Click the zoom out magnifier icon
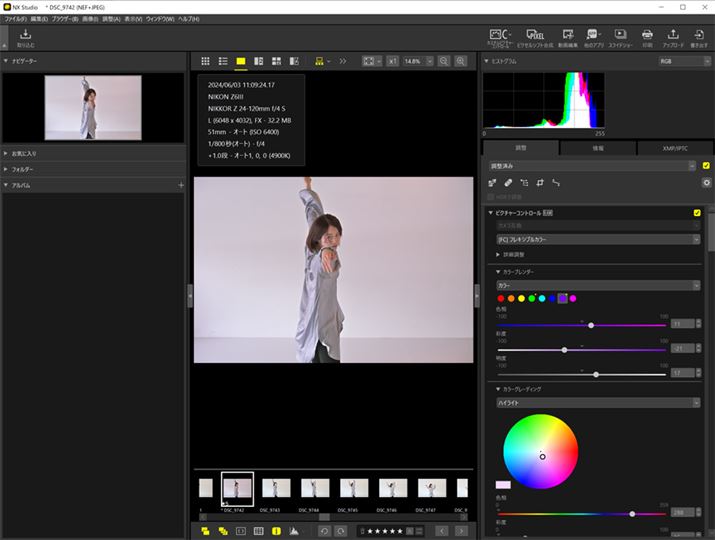The width and height of the screenshot is (715, 540). click(443, 61)
